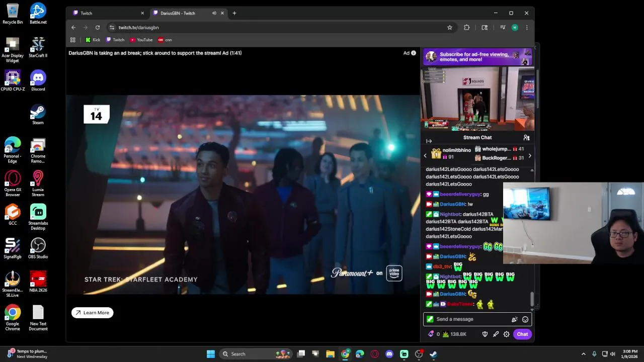Show previous gift leaderboard entry
644x362 pixels.
tap(425, 156)
